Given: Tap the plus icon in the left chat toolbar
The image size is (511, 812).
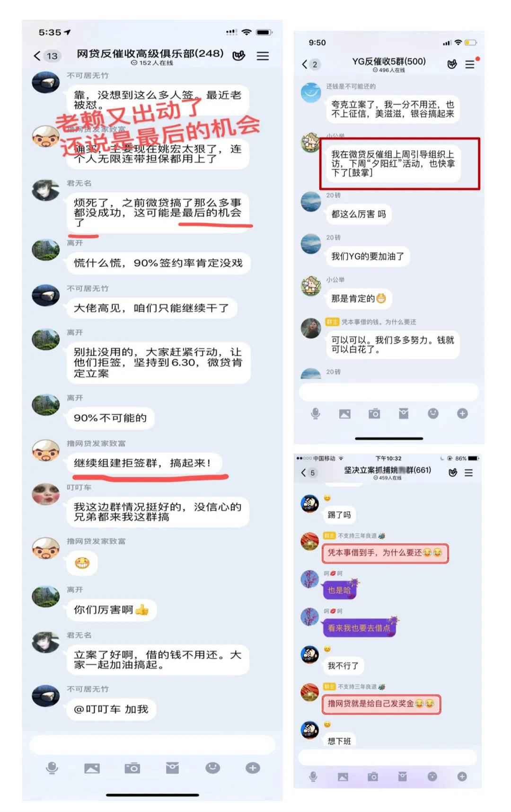Looking at the screenshot, I should point(253,768).
